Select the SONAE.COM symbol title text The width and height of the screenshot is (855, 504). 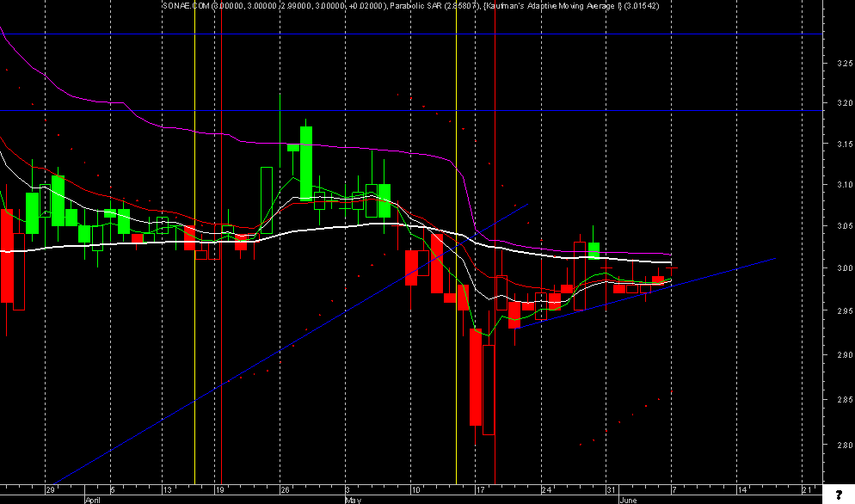click(x=187, y=5)
